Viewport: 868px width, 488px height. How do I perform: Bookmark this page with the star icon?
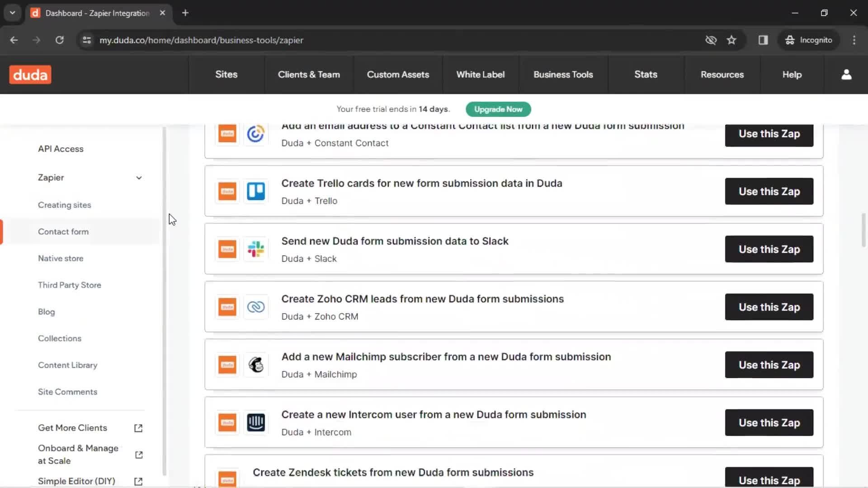[x=731, y=40]
